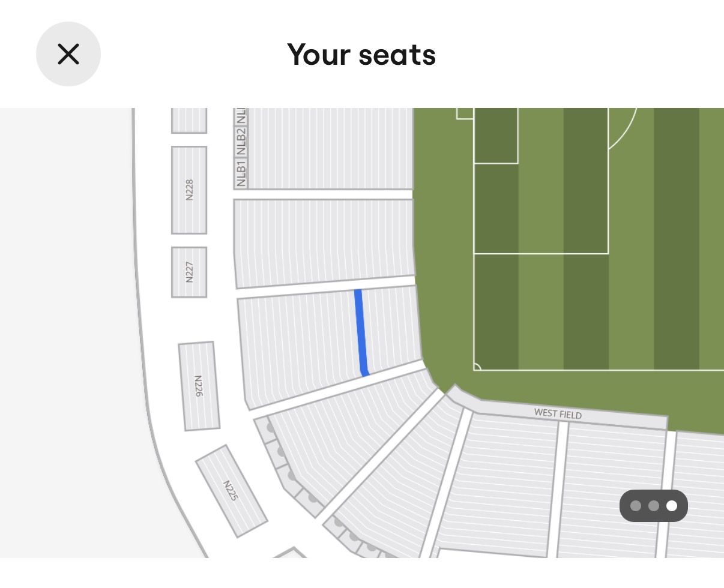Select the blue highlighted seat row
724x588 pixels.
361,332
